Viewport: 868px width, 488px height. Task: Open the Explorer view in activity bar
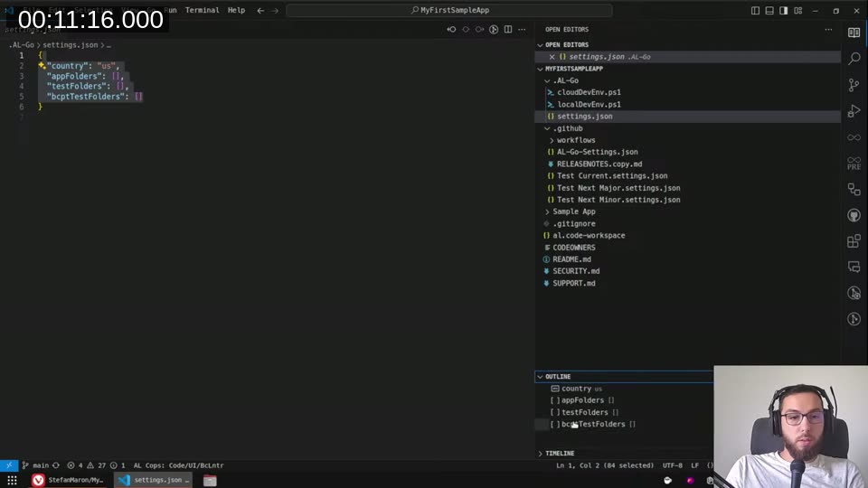point(854,33)
